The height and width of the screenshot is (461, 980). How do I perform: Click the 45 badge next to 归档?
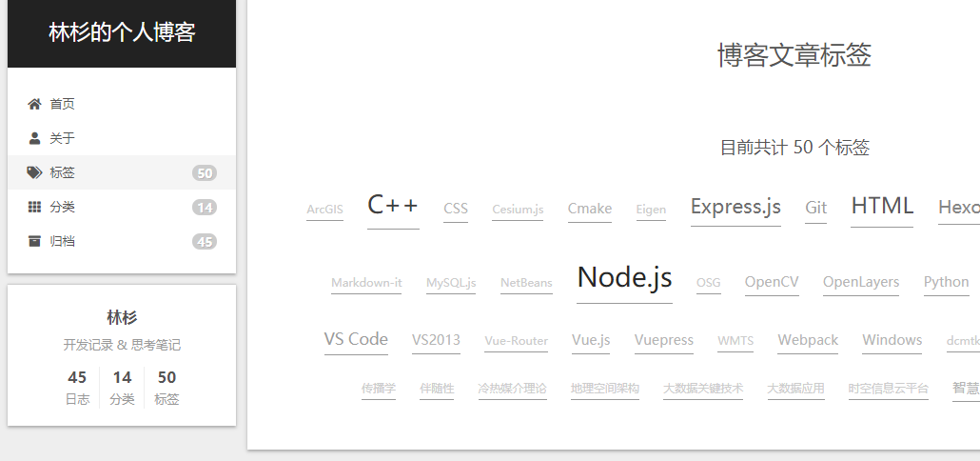[205, 242]
